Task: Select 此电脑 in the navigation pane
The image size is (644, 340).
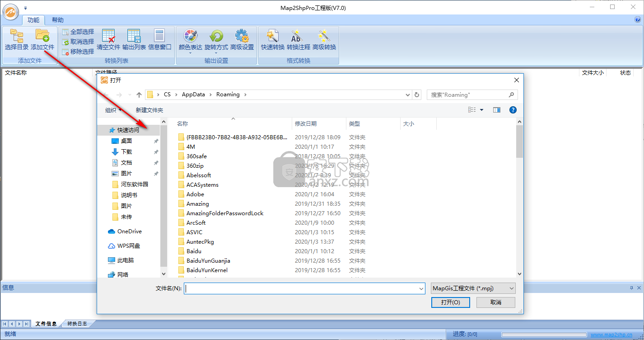Action: pyautogui.click(x=126, y=260)
